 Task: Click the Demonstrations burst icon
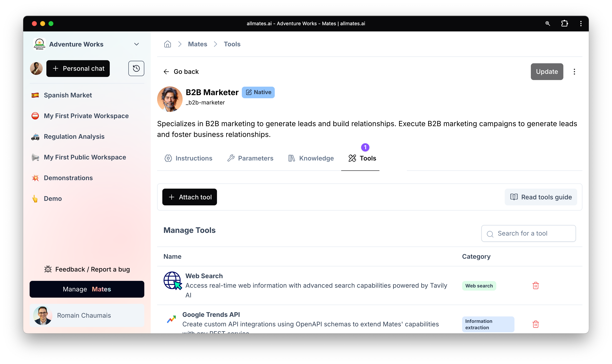point(35,178)
